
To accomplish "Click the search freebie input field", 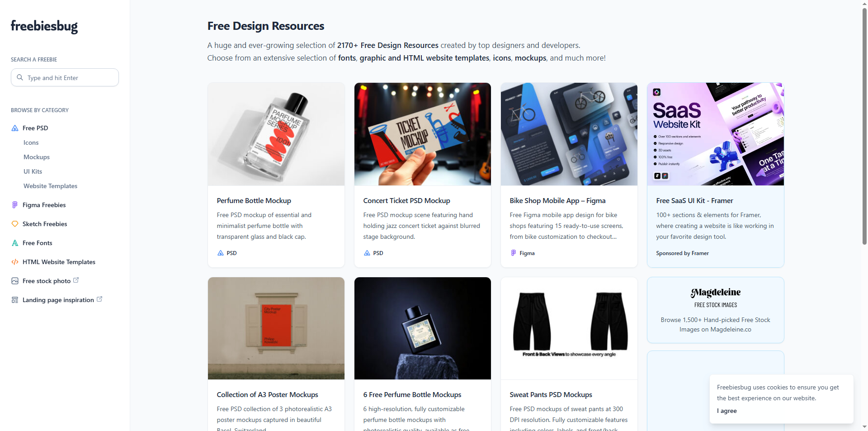I will (65, 77).
